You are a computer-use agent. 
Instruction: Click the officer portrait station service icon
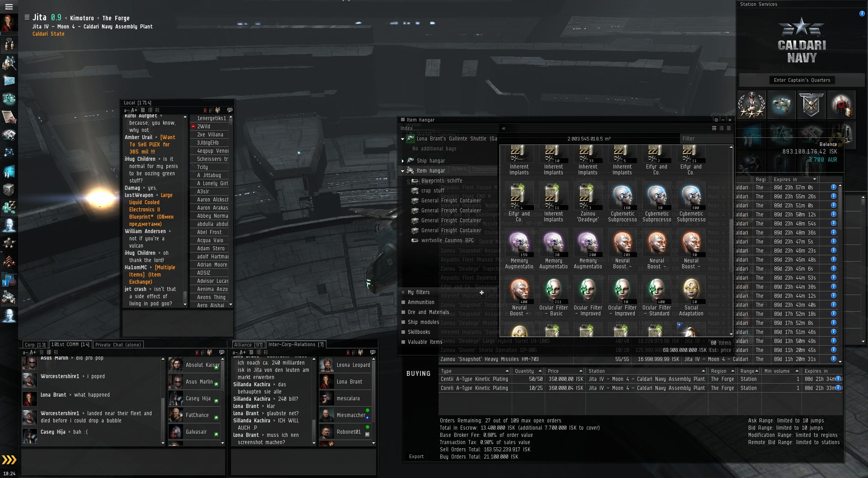751,104
